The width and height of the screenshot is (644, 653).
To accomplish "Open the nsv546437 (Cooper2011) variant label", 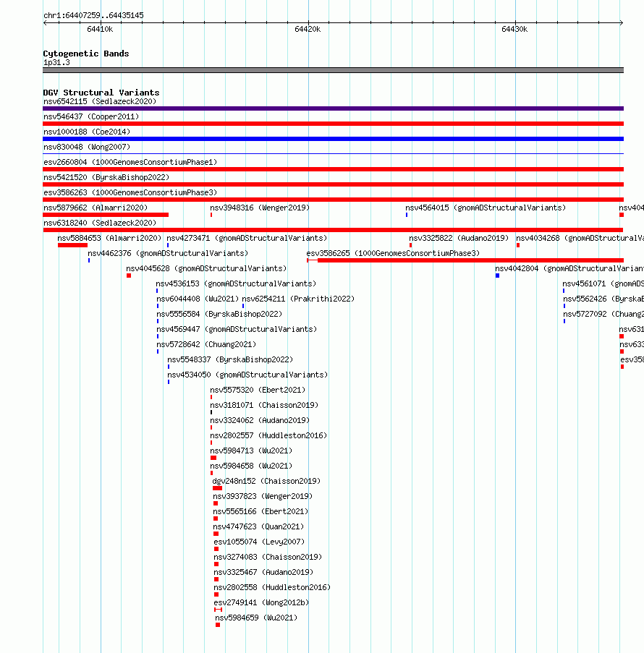I will tap(91, 116).
